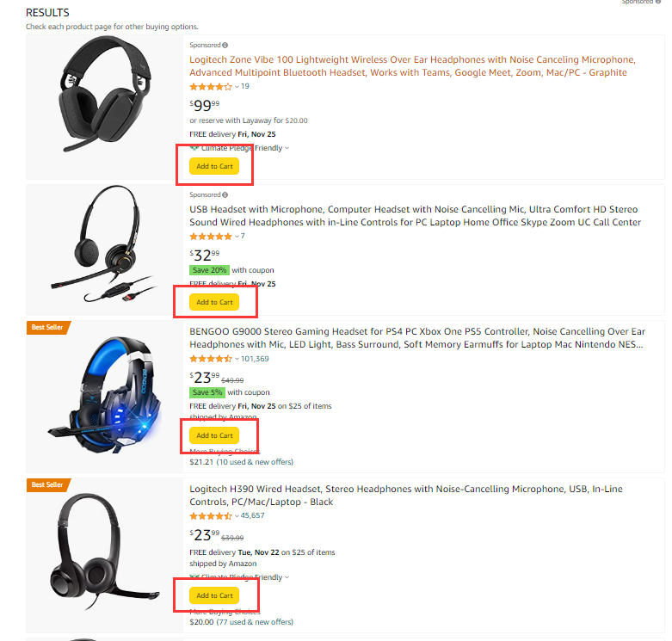Open rating breakdown chevron for BENGOO G9000
672x641 pixels.
(237, 359)
